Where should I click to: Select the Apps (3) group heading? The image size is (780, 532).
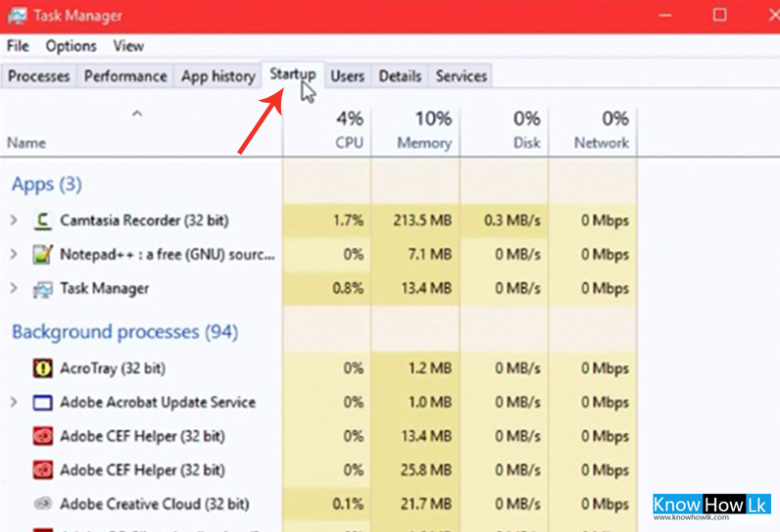point(47,184)
